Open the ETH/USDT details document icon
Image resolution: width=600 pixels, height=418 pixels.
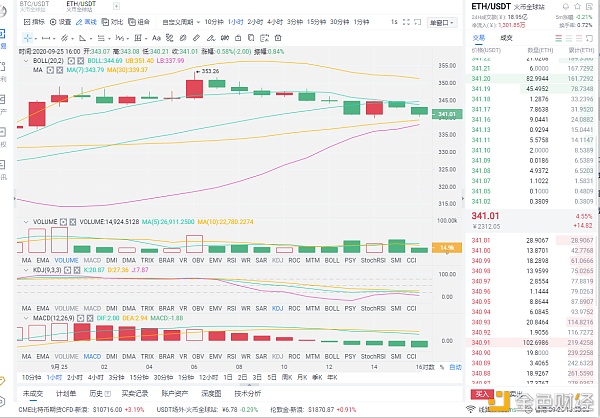589,7
